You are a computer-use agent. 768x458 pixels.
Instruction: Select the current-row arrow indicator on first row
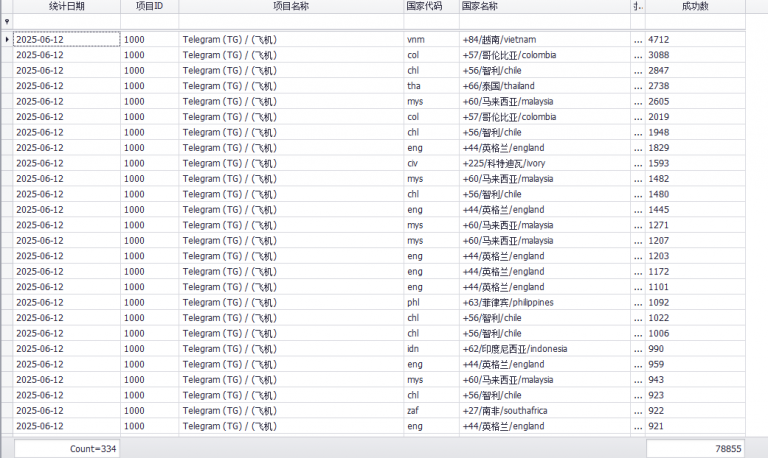pos(7,39)
